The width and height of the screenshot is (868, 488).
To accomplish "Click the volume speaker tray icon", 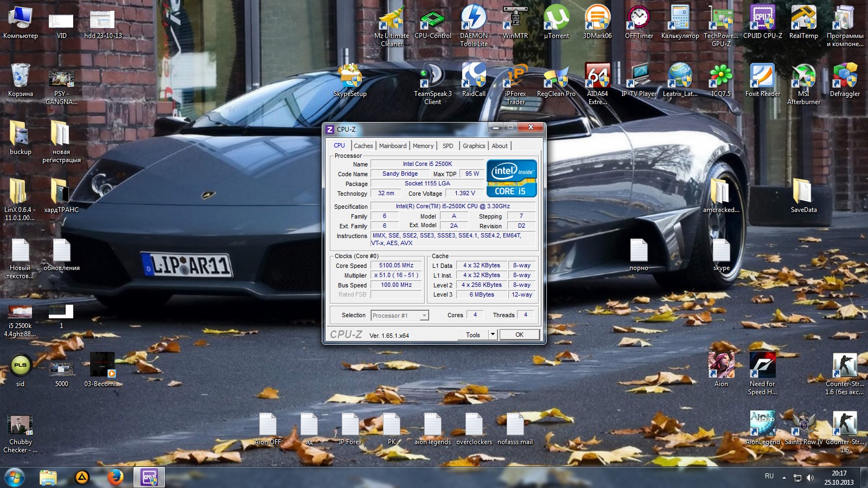I will click(x=810, y=478).
